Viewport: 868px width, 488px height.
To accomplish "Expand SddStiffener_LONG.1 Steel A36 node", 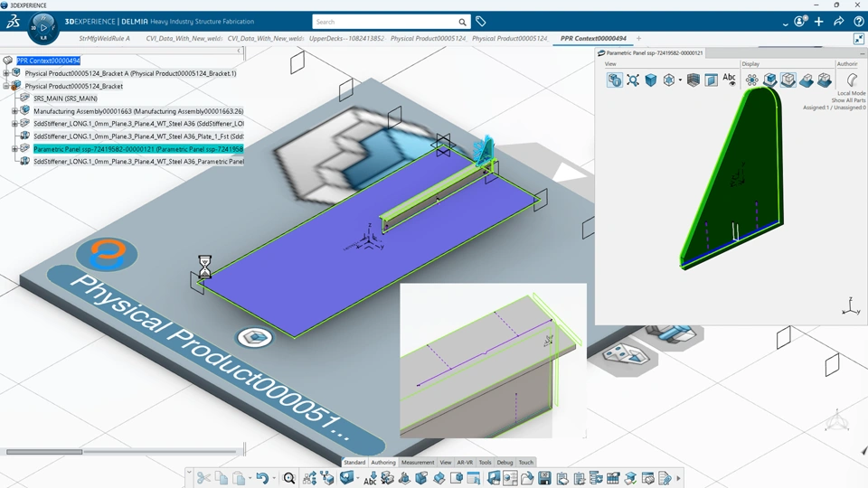I will [x=15, y=124].
